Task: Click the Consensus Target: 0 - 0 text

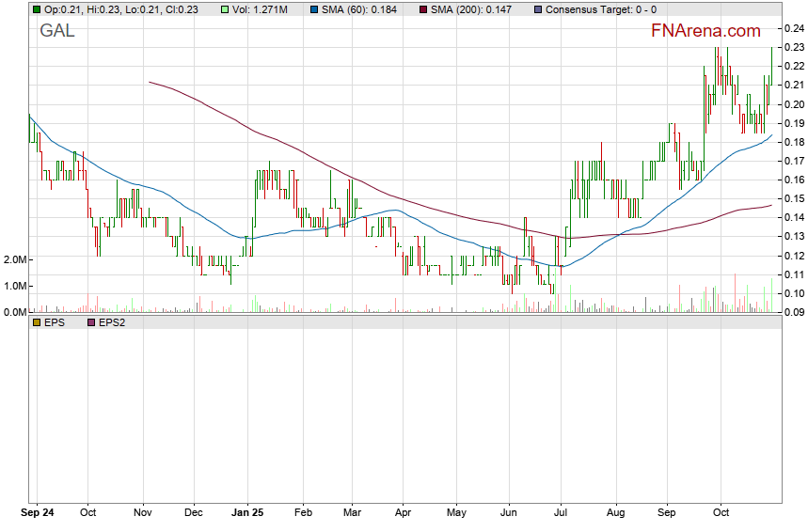Action: (x=602, y=8)
